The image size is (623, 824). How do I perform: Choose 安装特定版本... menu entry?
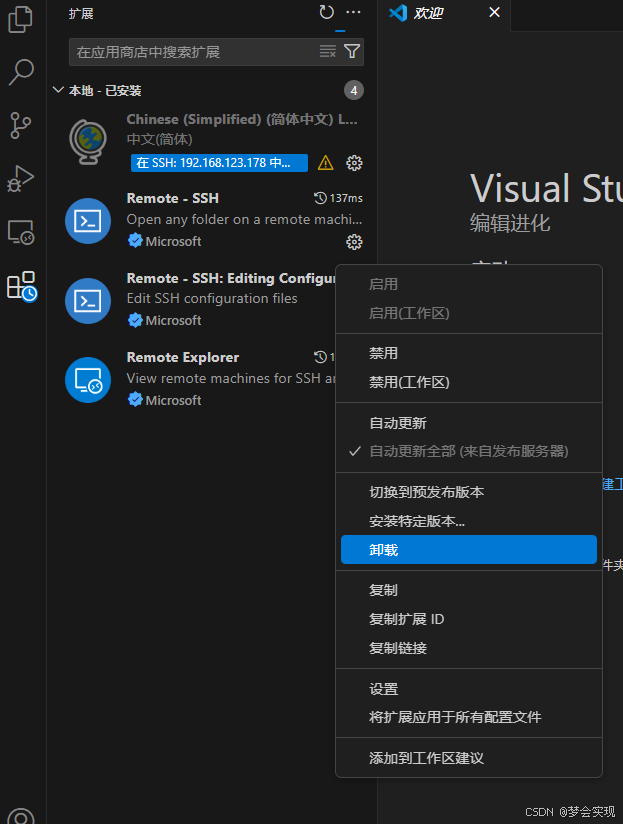coord(469,521)
